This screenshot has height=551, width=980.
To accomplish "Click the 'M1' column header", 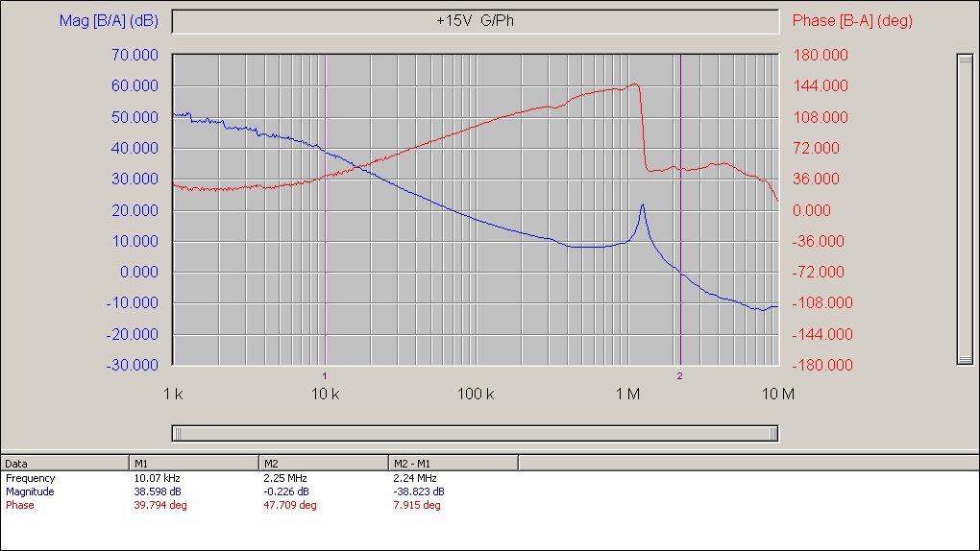I will pyautogui.click(x=194, y=464).
